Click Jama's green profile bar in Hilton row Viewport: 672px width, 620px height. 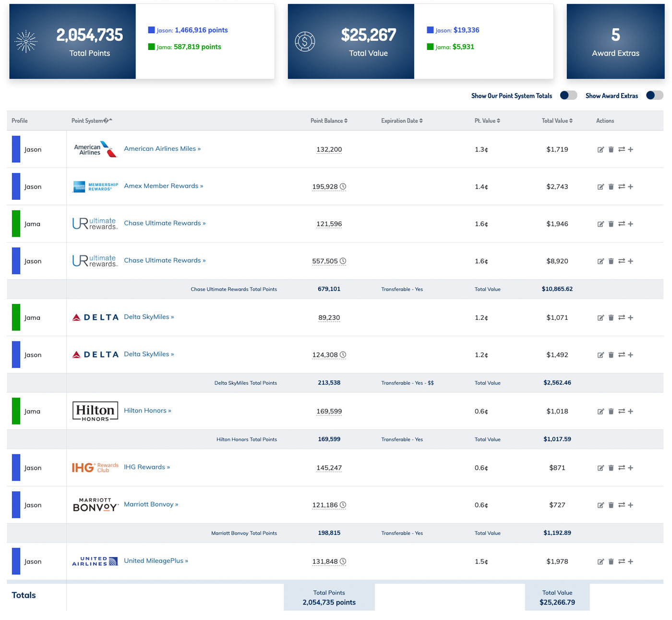point(15,411)
